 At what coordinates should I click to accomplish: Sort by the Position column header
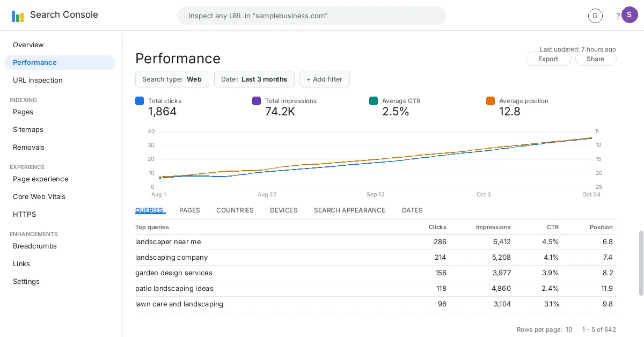pos(601,227)
